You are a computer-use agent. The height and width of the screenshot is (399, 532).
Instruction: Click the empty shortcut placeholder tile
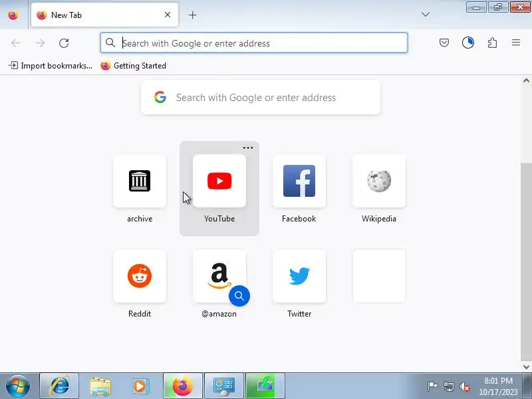click(379, 276)
